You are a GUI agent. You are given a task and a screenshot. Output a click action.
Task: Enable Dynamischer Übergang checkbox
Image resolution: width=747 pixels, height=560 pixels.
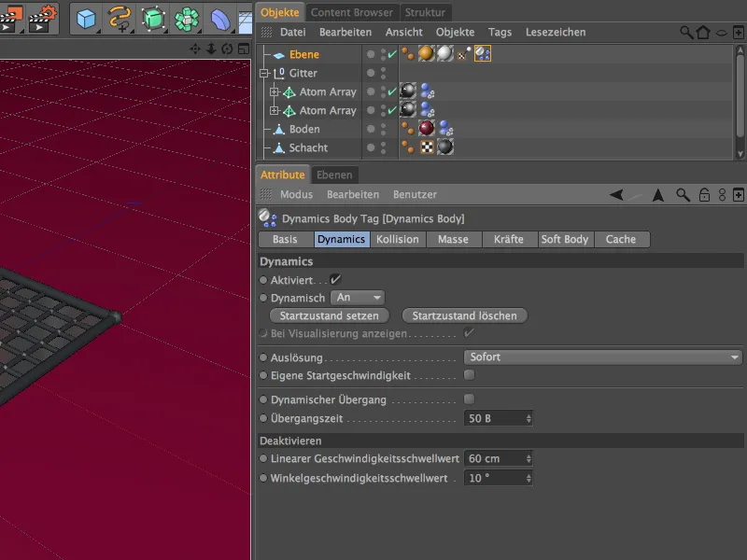coord(470,399)
